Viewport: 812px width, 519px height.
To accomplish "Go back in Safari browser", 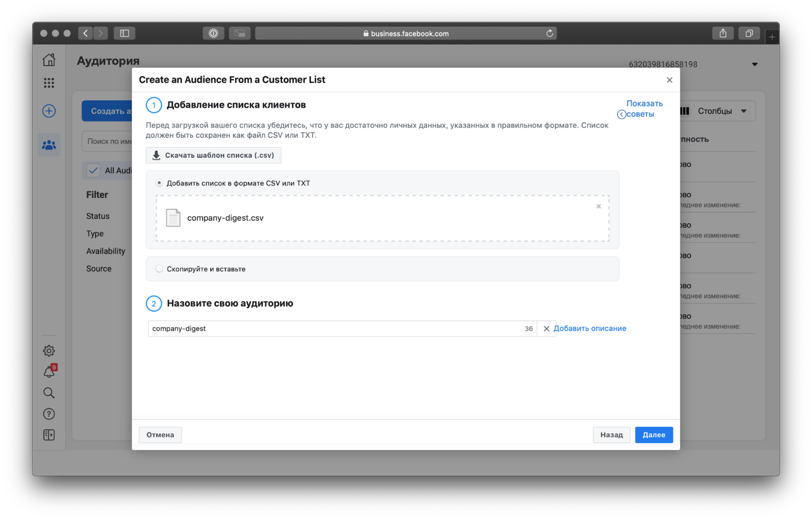I will (x=86, y=33).
